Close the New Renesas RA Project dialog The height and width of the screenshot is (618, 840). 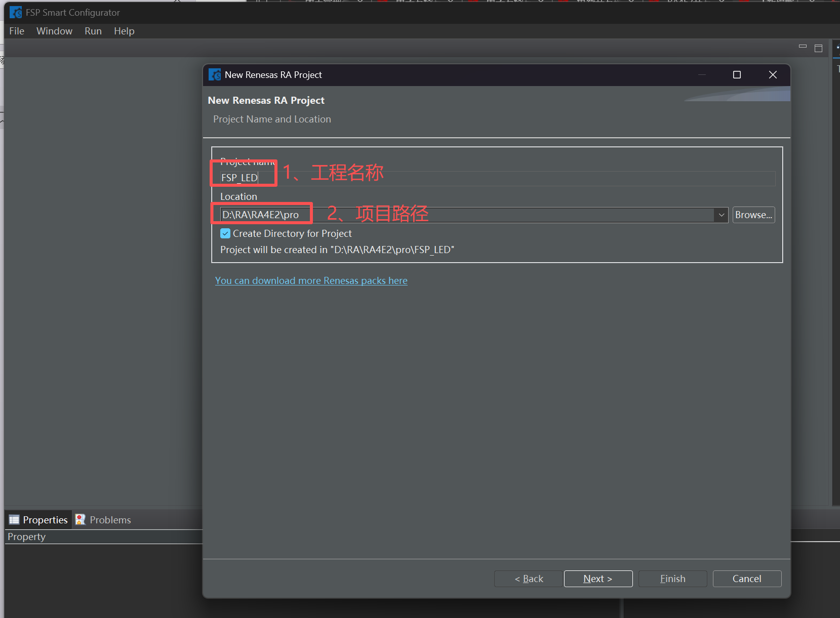773,75
